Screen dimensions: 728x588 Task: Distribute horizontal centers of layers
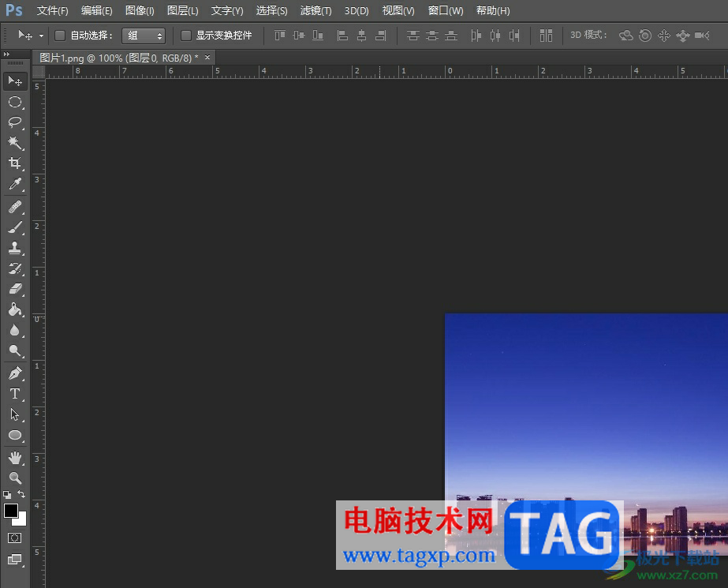(x=495, y=36)
